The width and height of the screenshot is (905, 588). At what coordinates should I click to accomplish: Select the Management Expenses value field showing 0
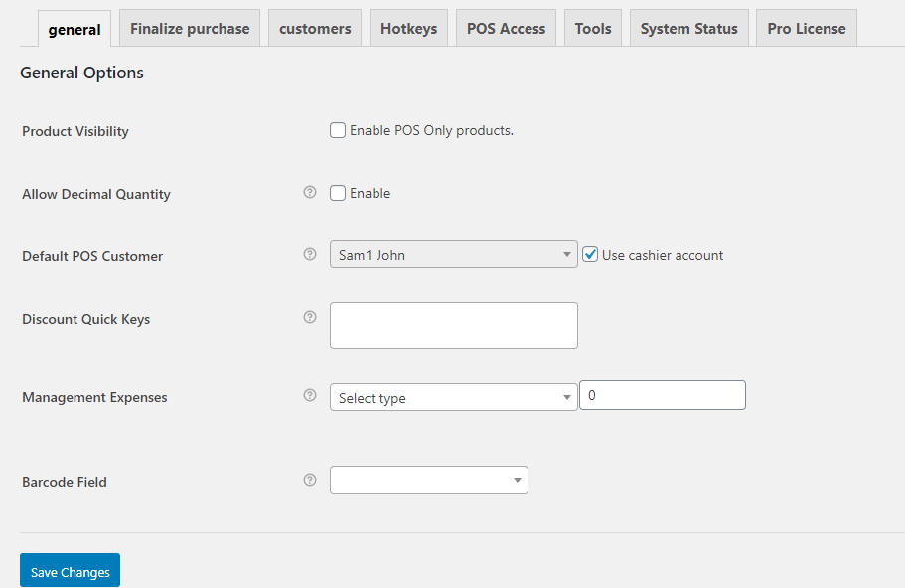[662, 394]
